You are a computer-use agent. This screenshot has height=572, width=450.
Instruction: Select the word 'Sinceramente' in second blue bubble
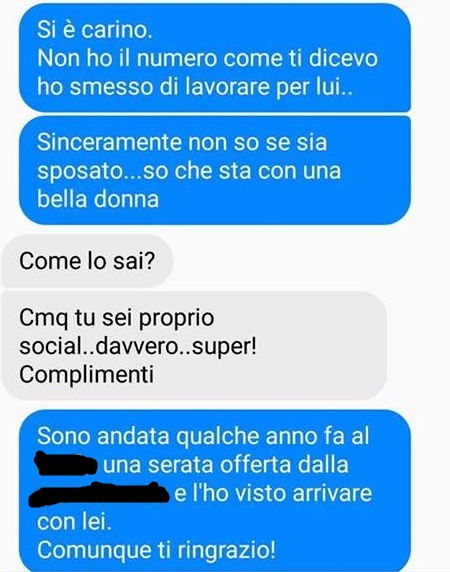(109, 142)
